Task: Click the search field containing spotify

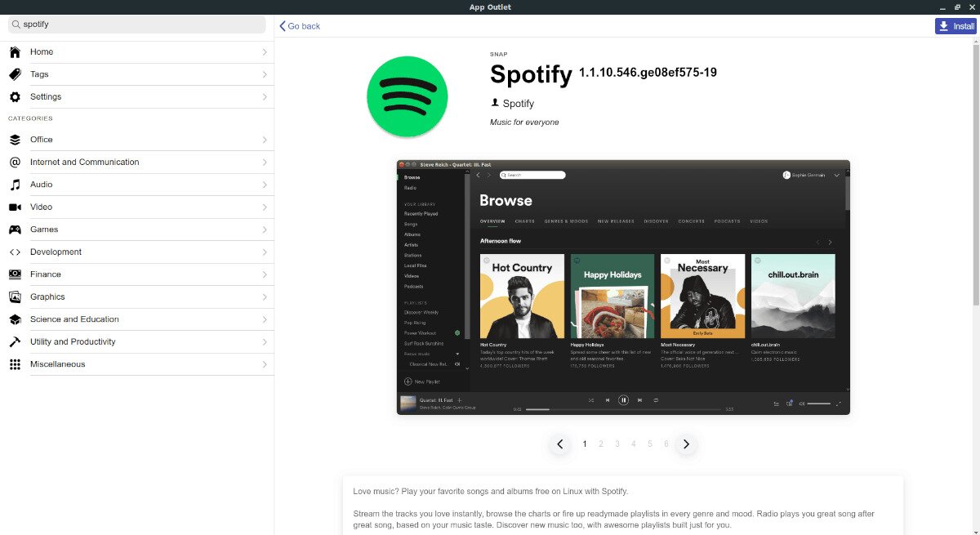Action: [135, 25]
